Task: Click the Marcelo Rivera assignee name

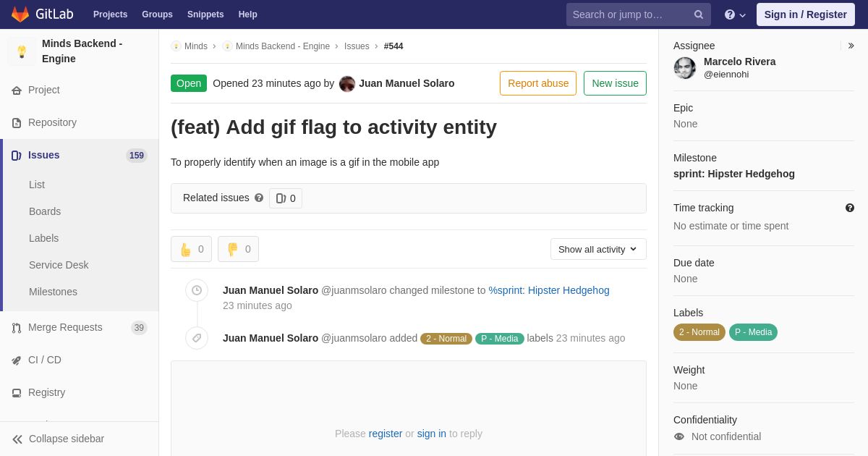Action: [x=740, y=62]
